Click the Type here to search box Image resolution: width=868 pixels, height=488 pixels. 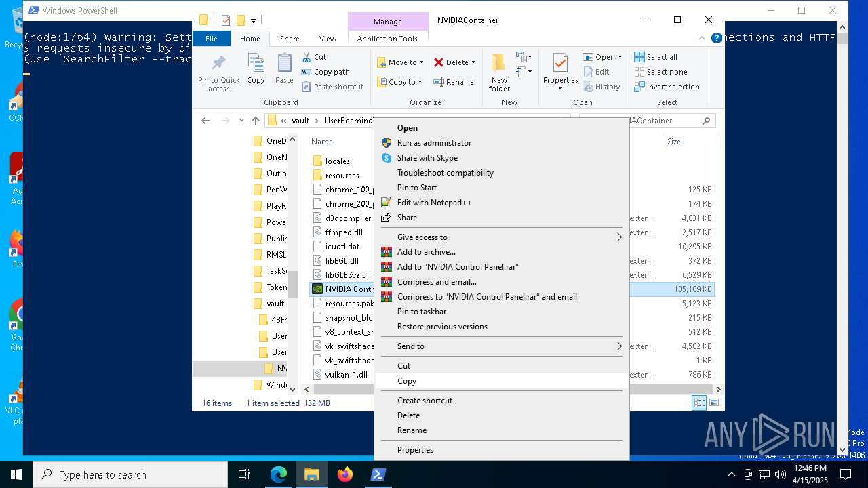coord(130,474)
